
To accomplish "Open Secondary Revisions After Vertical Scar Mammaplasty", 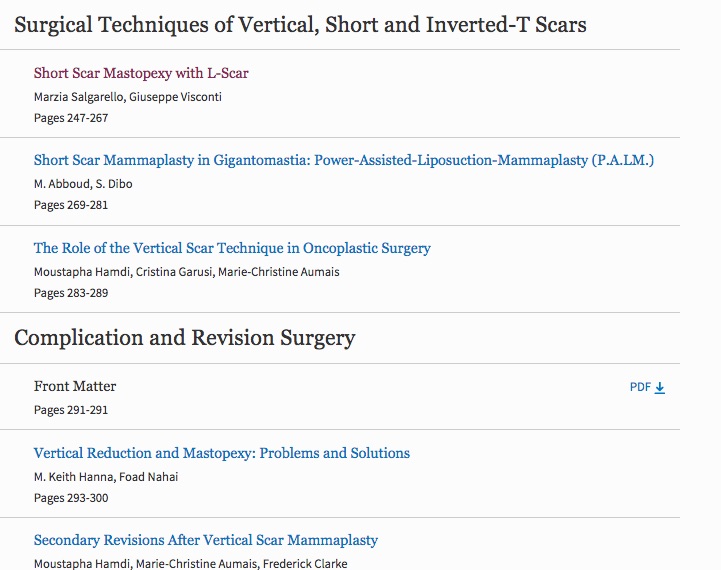I will click(206, 540).
